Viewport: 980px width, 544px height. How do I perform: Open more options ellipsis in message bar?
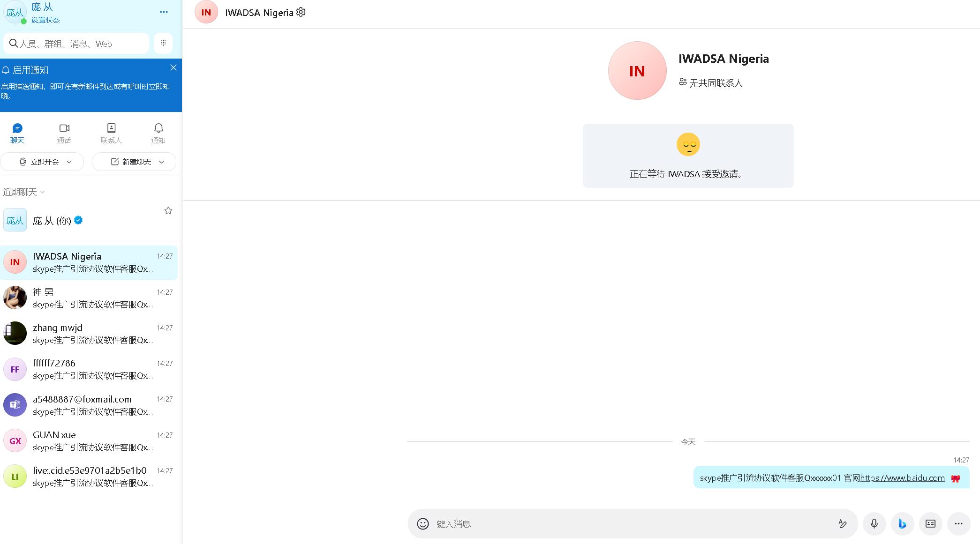click(958, 524)
